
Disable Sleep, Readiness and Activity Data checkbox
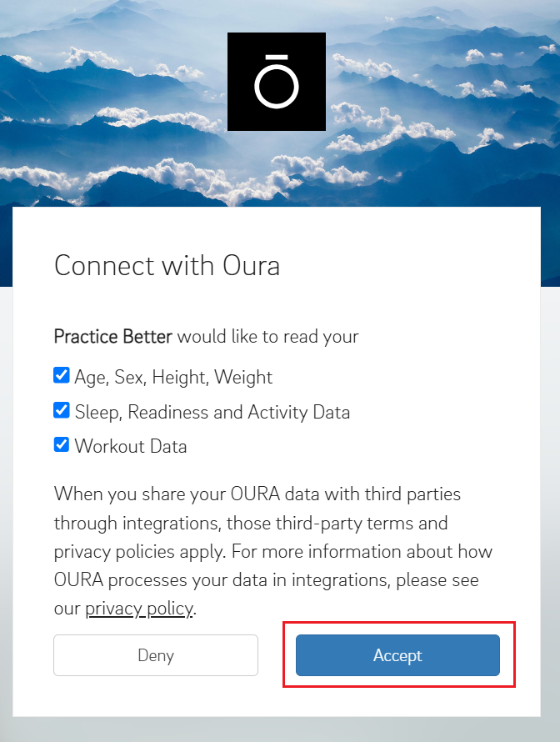(62, 410)
